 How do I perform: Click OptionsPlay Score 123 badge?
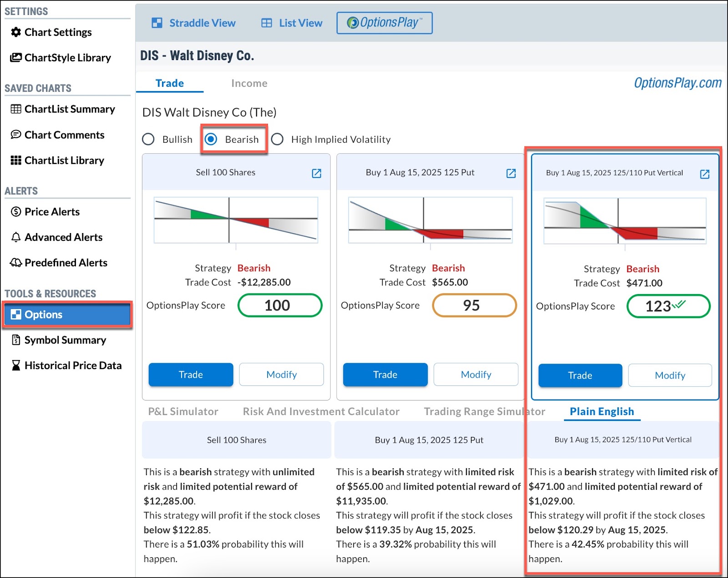pos(668,306)
